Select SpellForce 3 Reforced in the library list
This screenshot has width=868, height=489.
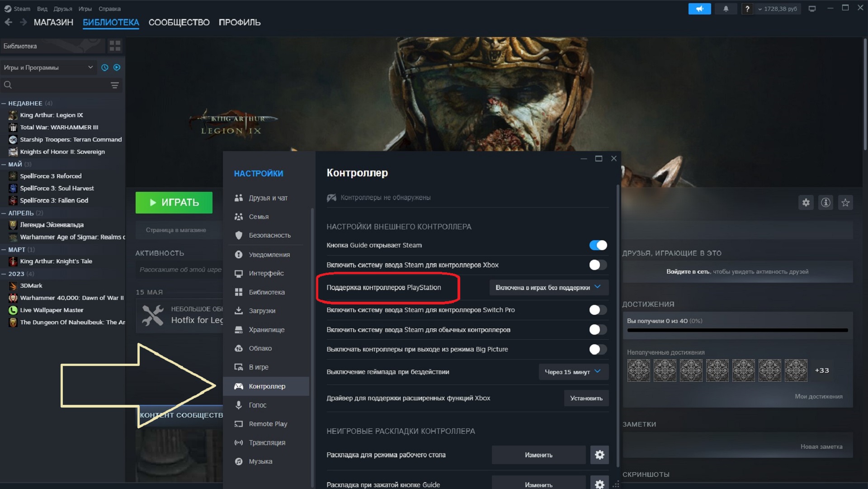click(51, 176)
